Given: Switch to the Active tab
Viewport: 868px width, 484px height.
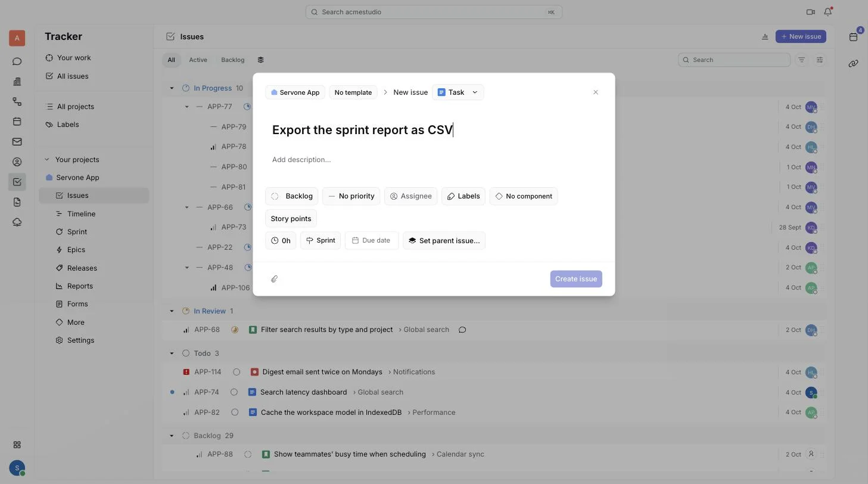Looking at the screenshot, I should tap(198, 60).
